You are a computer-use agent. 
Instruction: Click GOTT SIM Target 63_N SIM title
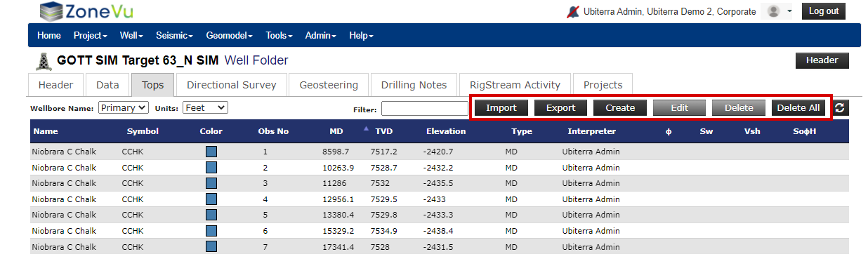[x=138, y=60]
